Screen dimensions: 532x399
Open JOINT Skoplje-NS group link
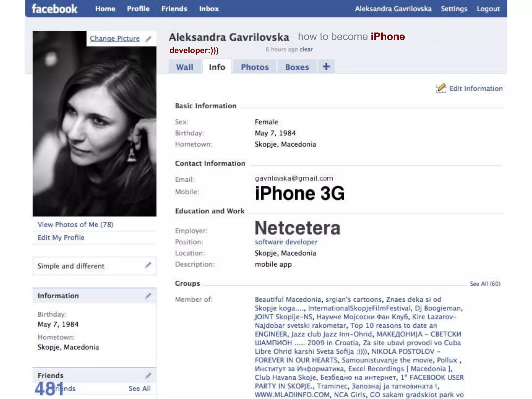point(284,317)
